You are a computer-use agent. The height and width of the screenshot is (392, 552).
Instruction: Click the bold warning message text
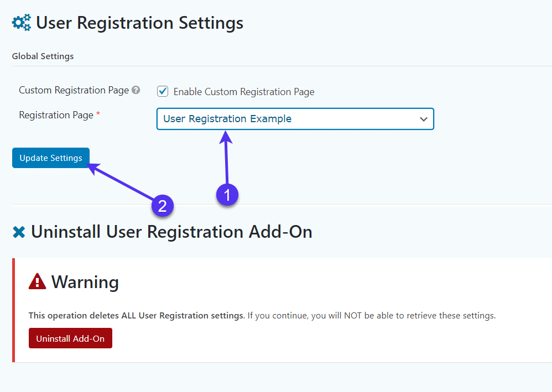136,316
